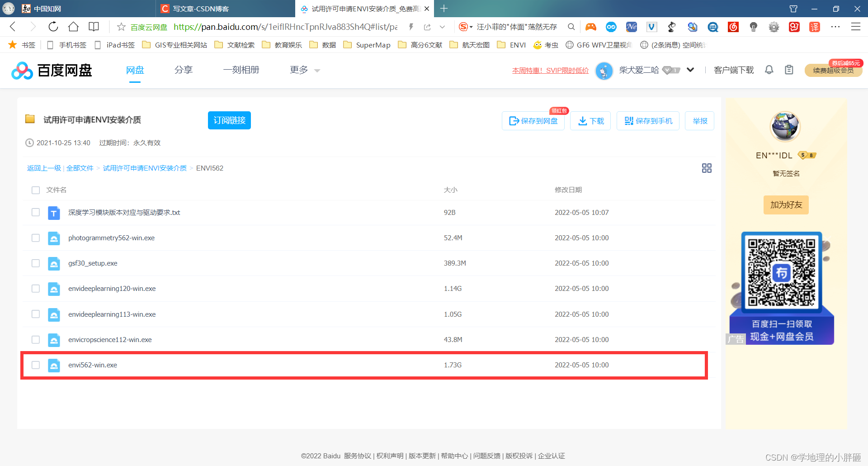Open reading mode book icon

tap(94, 27)
